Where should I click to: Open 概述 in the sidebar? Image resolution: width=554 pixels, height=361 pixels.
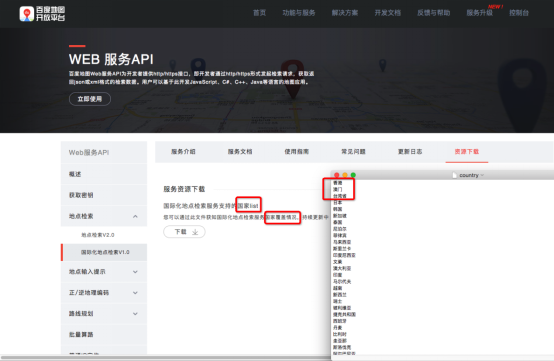(x=104, y=174)
